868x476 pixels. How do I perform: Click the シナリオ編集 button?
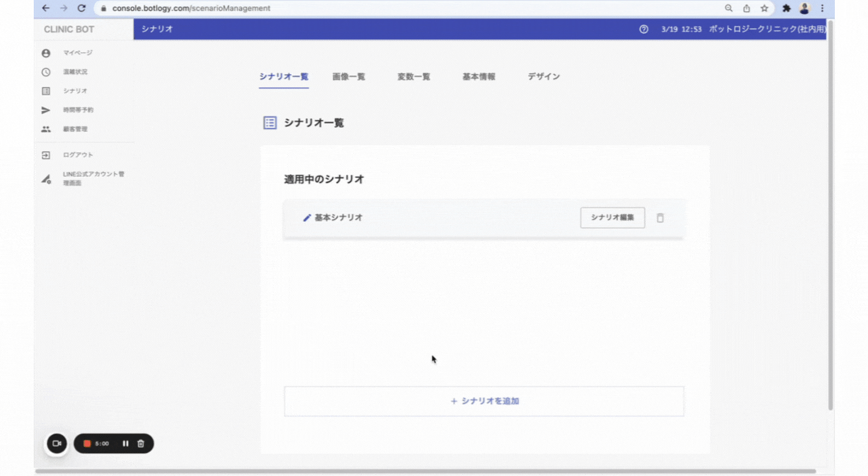click(x=612, y=218)
